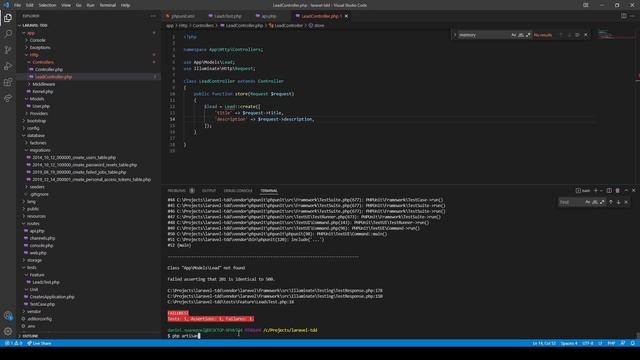Click errors and warnings count in status bar
Screen dimensions: 640x360
(x=13, y=343)
